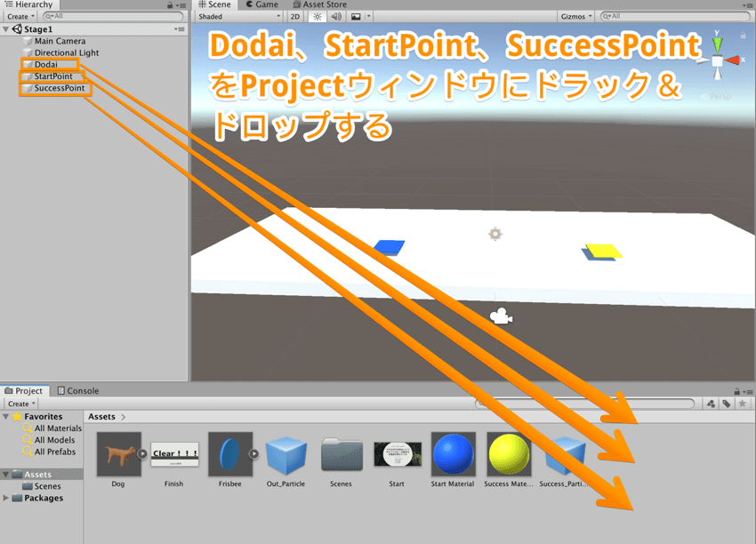Switch to Asset Store tab

[x=319, y=4]
